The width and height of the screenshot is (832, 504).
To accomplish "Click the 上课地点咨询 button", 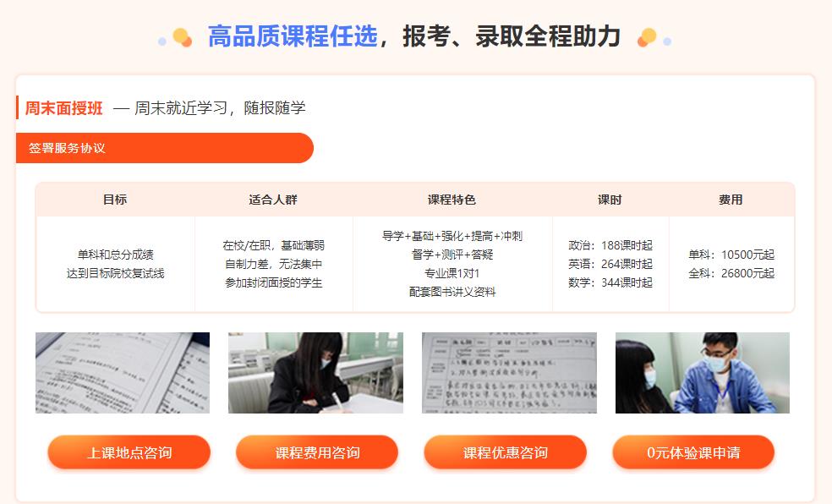I will point(129,452).
